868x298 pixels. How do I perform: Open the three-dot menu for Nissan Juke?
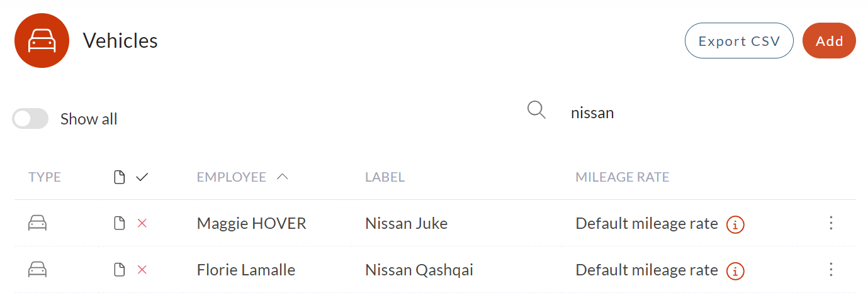point(831,223)
